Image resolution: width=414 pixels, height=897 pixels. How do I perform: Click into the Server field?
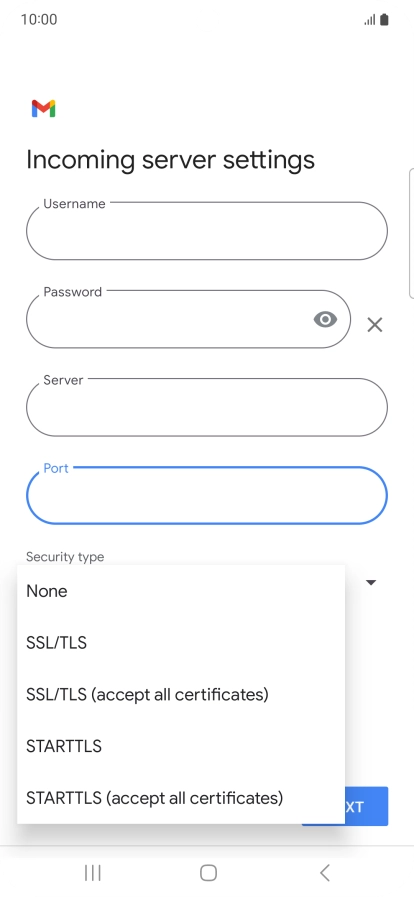point(207,407)
